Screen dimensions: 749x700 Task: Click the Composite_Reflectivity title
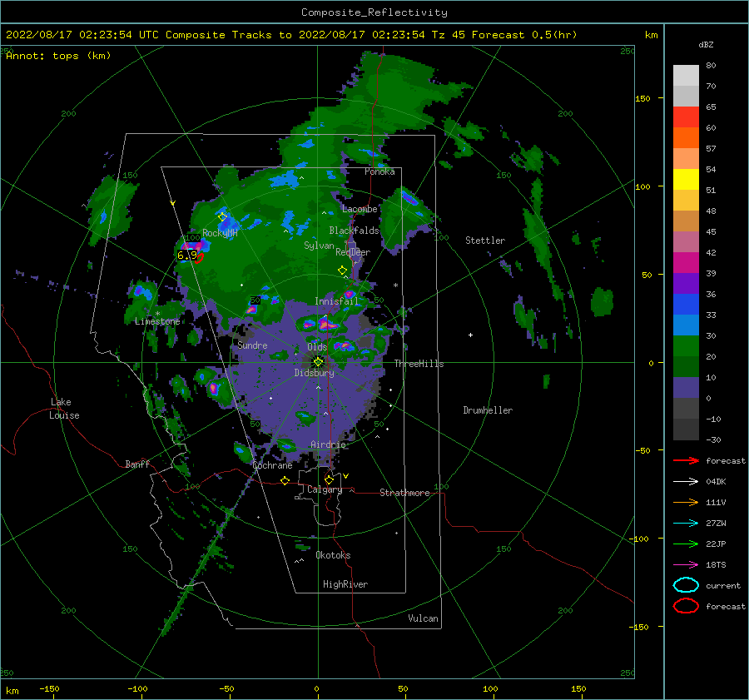(x=374, y=12)
